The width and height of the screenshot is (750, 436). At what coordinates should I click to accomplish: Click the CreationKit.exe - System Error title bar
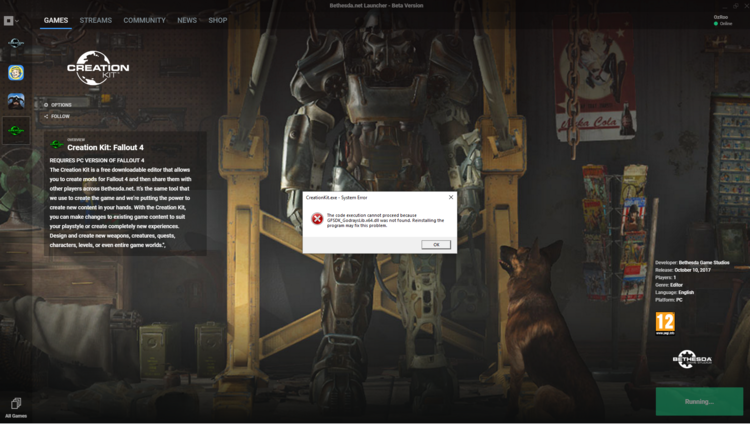(336, 197)
